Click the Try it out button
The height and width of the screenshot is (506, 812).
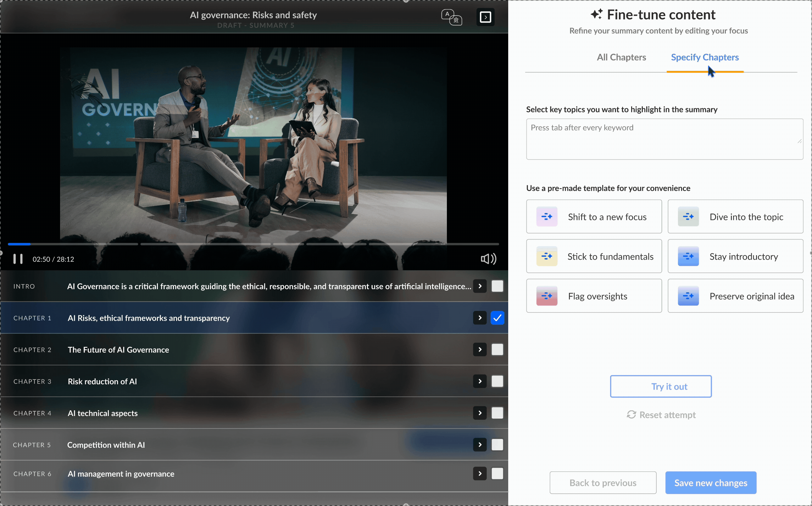click(660, 386)
